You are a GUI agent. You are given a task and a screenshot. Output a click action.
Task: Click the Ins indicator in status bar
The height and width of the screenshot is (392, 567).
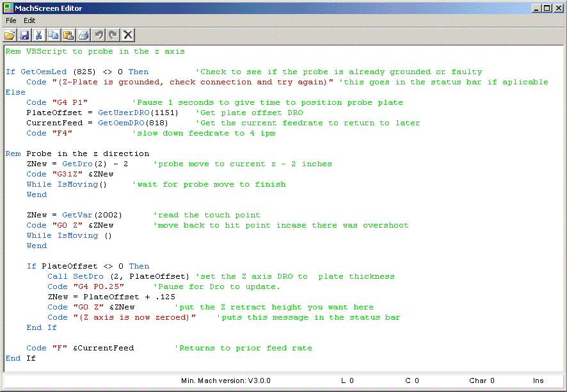tap(538, 380)
